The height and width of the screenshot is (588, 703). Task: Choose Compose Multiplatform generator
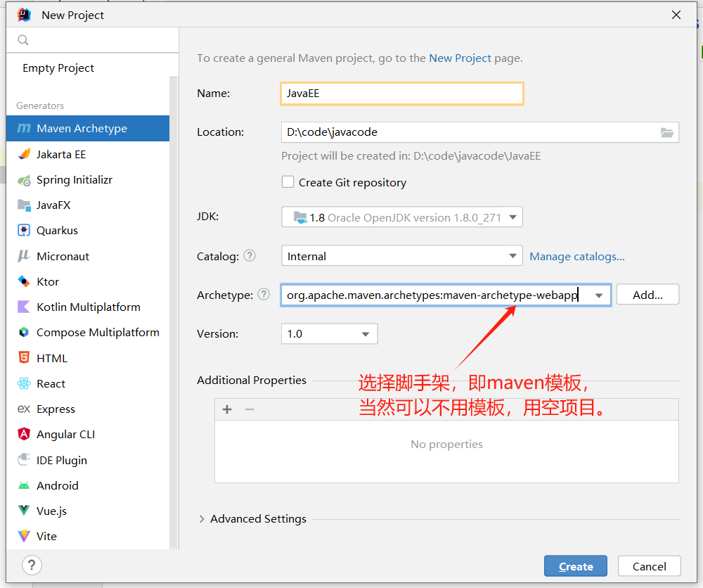click(98, 333)
